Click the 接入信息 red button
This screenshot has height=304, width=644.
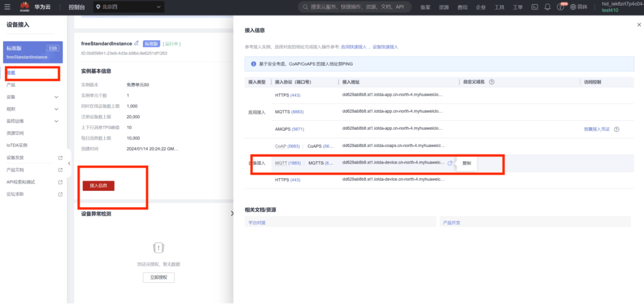98,186
